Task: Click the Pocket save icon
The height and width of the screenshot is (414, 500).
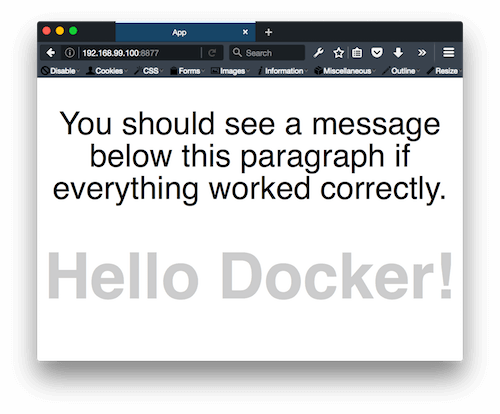Action: pos(377,53)
